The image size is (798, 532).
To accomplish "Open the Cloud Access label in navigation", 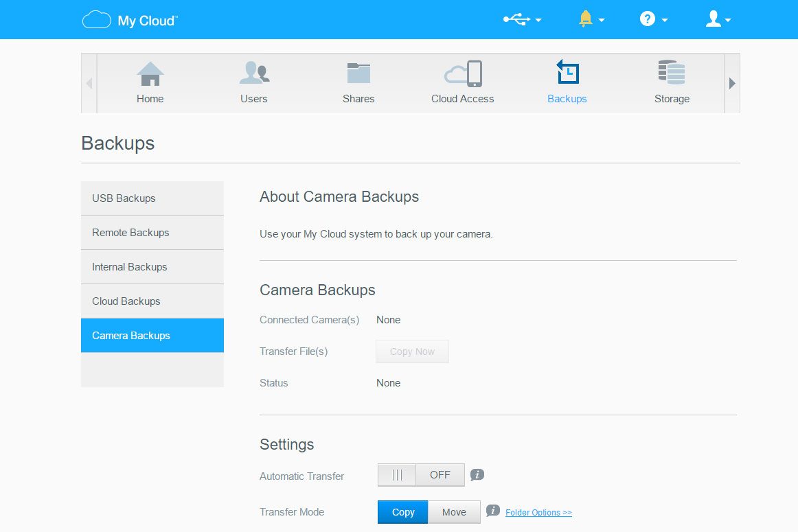I will pyautogui.click(x=463, y=99).
